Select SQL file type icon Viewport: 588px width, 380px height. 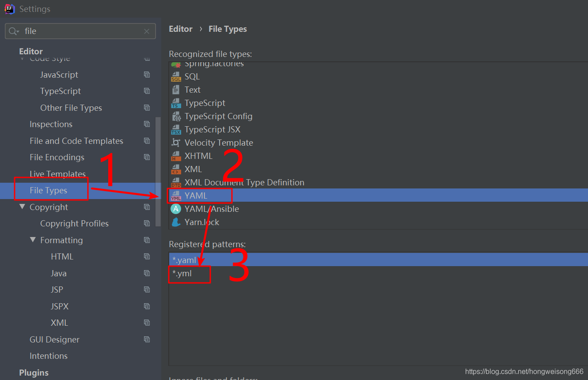click(176, 77)
